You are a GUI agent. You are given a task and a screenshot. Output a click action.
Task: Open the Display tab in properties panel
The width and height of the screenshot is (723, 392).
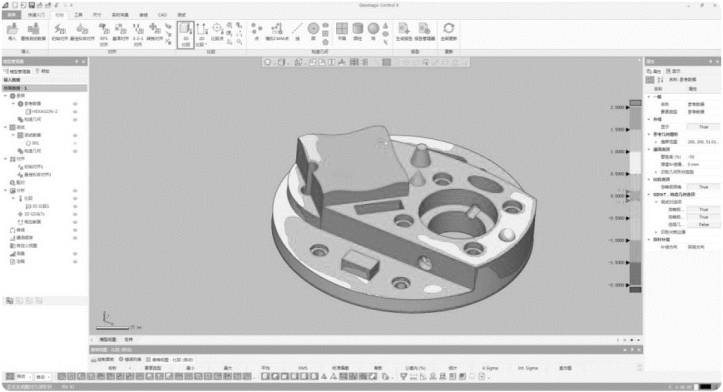[674, 71]
